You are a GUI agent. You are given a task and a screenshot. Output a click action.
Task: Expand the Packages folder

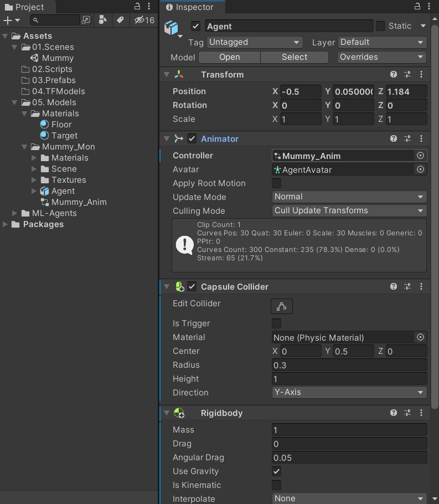tap(5, 224)
